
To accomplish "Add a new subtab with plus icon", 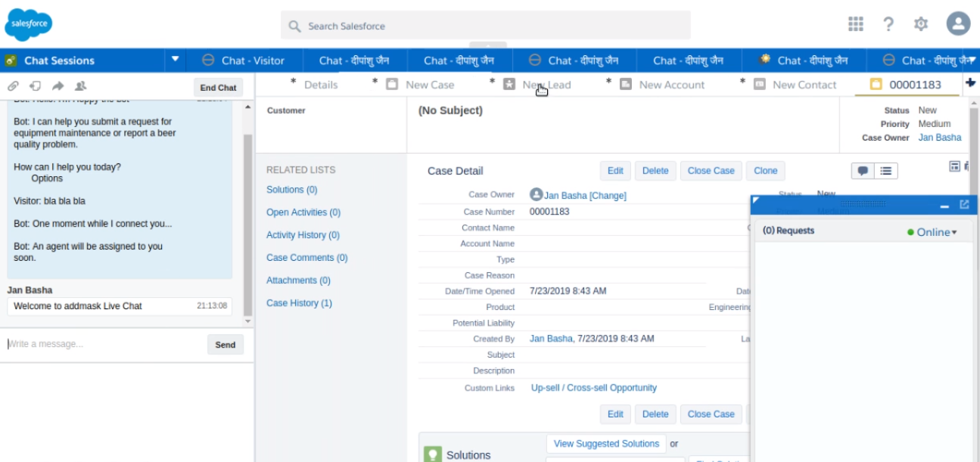I will pos(971,83).
